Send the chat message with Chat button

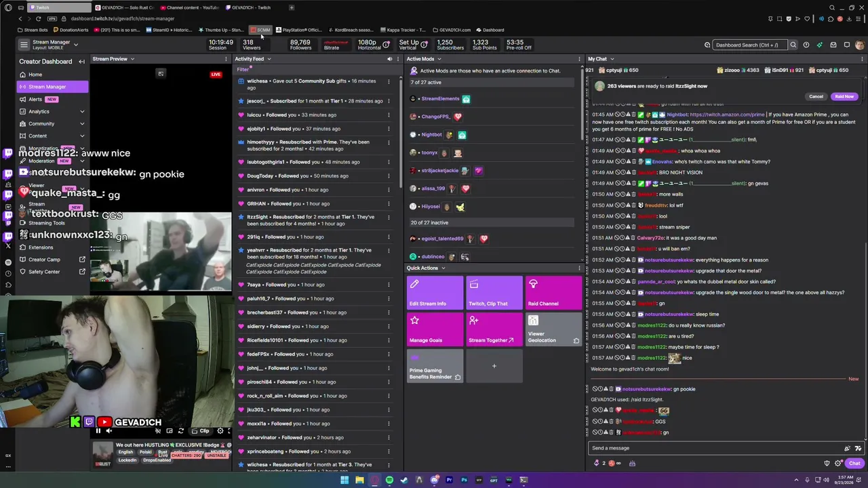(854, 464)
